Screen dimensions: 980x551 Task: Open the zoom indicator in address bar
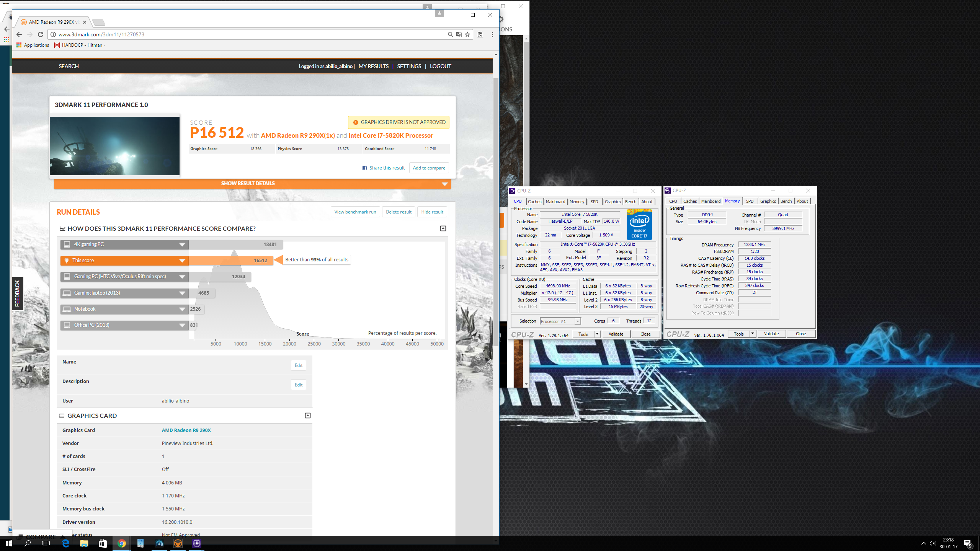(450, 34)
